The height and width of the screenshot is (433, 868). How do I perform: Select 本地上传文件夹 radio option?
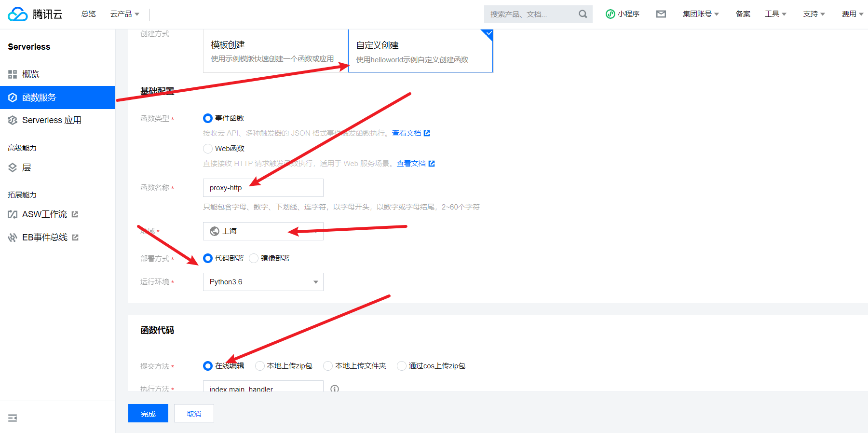pos(328,366)
